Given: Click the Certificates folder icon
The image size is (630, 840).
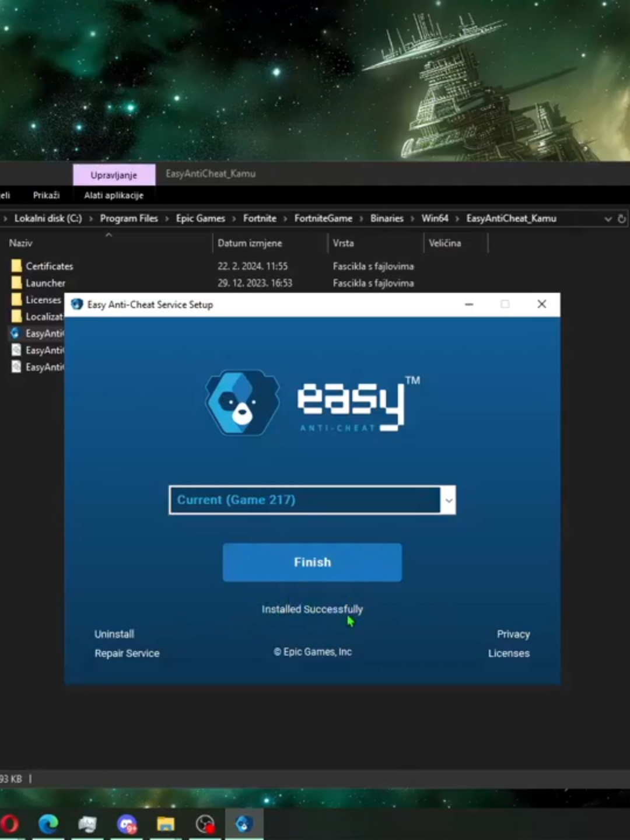Looking at the screenshot, I should (x=16, y=266).
